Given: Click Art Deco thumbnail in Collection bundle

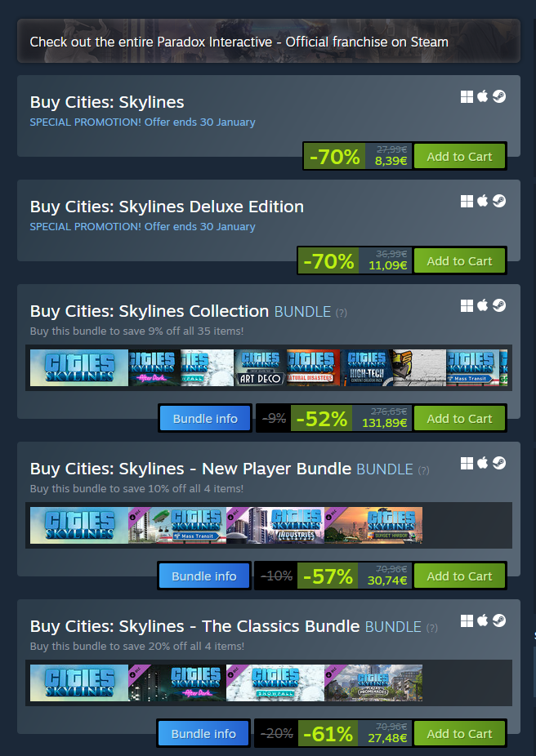Looking at the screenshot, I should pos(261,368).
